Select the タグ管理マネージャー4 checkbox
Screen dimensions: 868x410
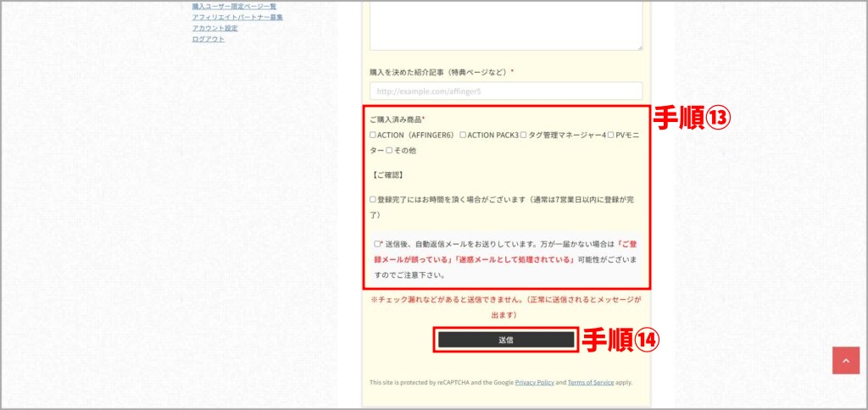pyautogui.click(x=524, y=135)
